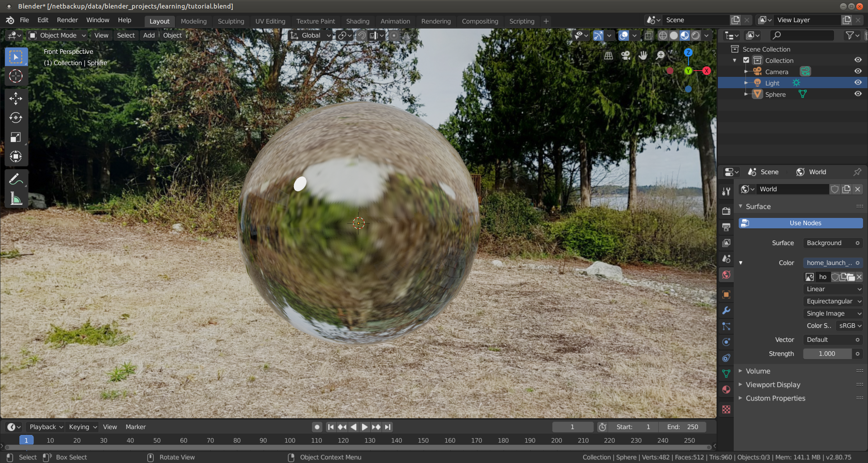868x463 pixels.
Task: Select the Measure tool
Action: tap(16, 198)
